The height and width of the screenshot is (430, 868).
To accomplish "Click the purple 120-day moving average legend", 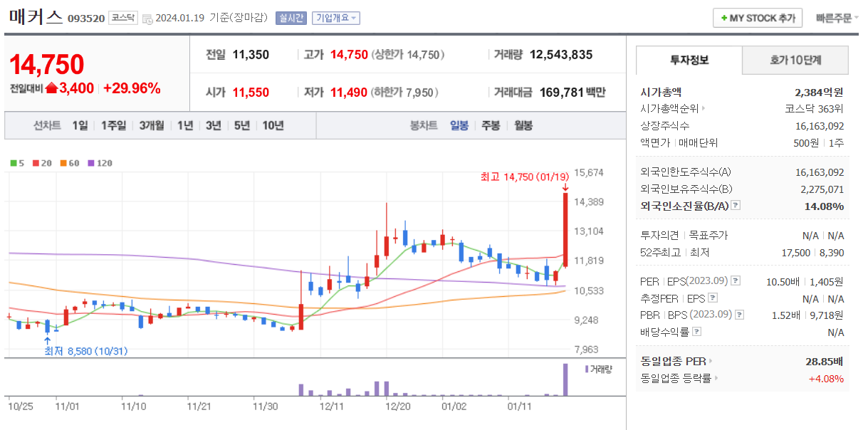I will pyautogui.click(x=100, y=163).
